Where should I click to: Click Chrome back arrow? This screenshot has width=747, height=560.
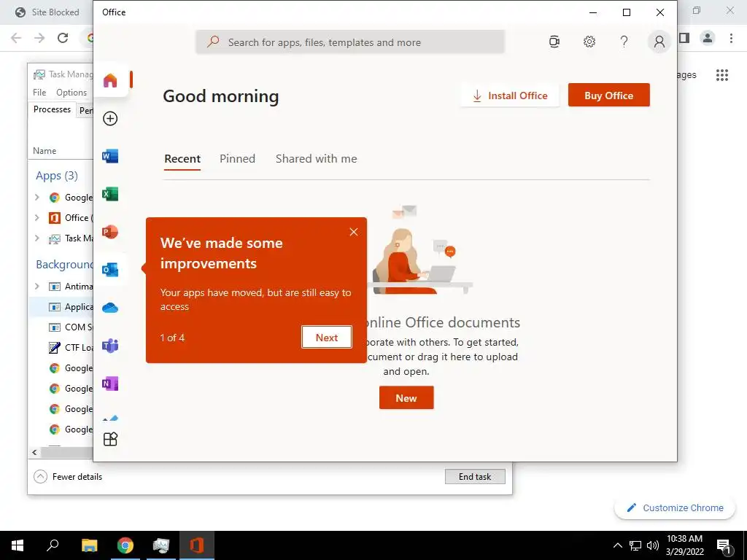16,38
